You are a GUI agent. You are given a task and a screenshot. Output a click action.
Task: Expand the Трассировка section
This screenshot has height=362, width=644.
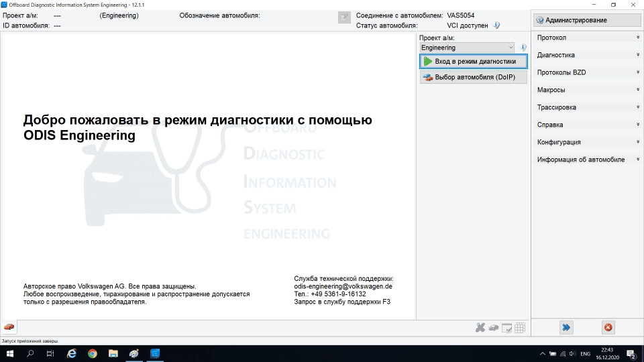588,107
